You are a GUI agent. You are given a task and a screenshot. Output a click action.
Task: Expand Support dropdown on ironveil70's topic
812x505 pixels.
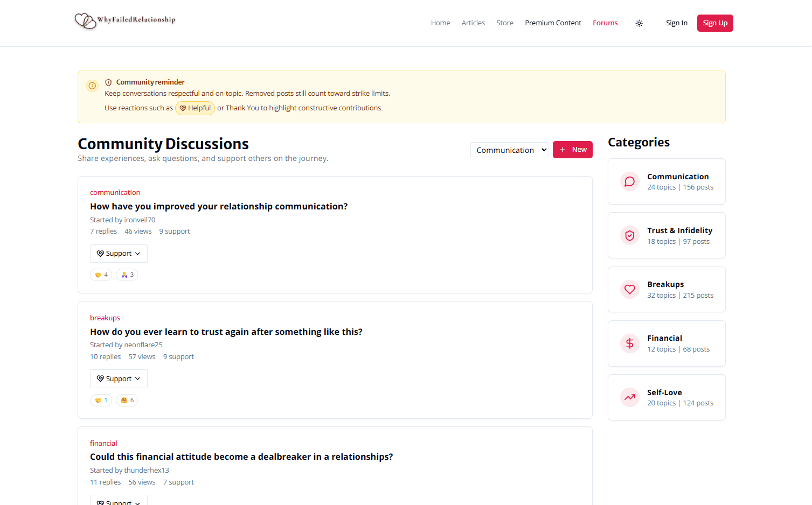coord(119,254)
